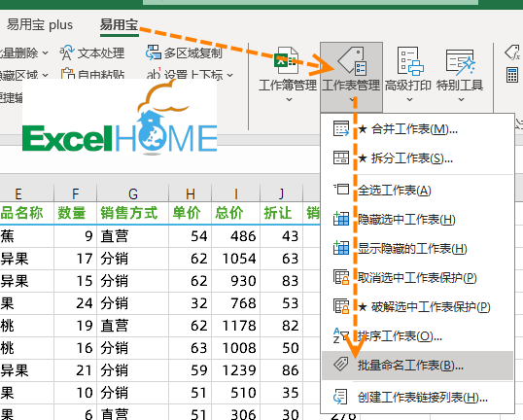Click the batch rename tag icon
523x420 pixels.
341,364
